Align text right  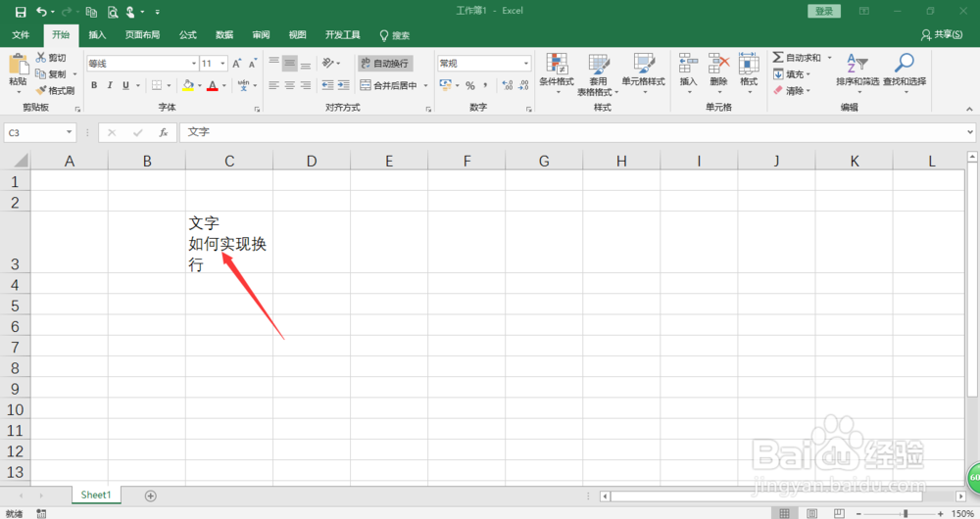306,85
